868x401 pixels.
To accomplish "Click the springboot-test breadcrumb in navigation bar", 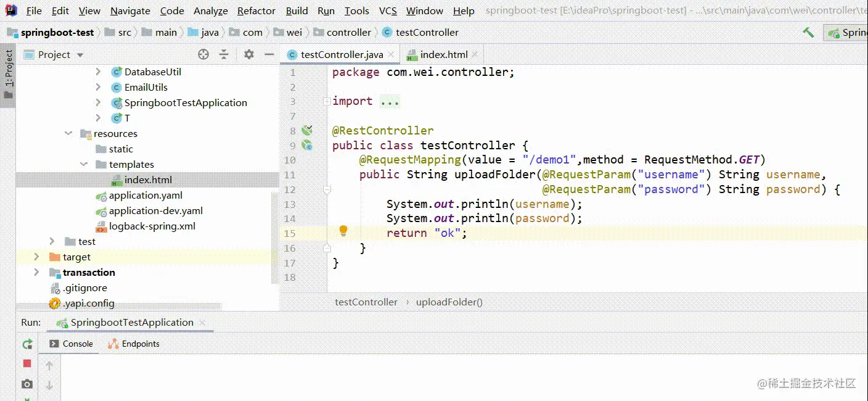I will (x=57, y=32).
